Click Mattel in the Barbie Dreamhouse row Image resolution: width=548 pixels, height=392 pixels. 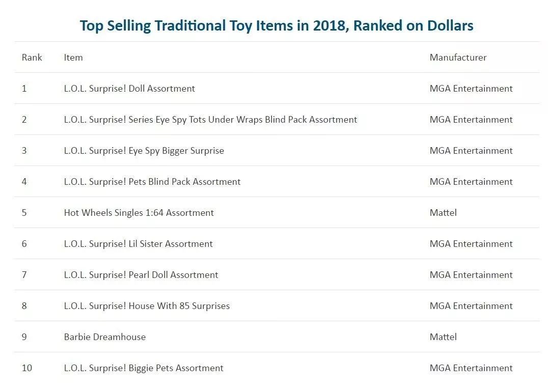coord(443,337)
